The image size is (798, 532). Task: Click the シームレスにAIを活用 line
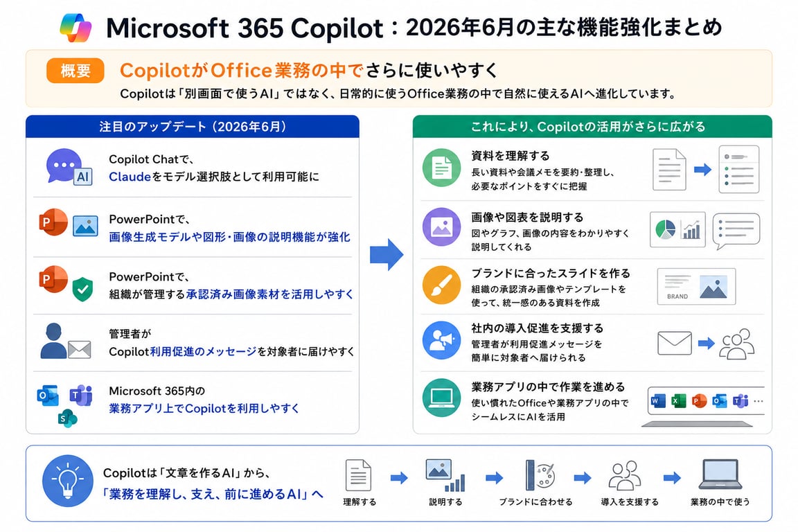518,416
